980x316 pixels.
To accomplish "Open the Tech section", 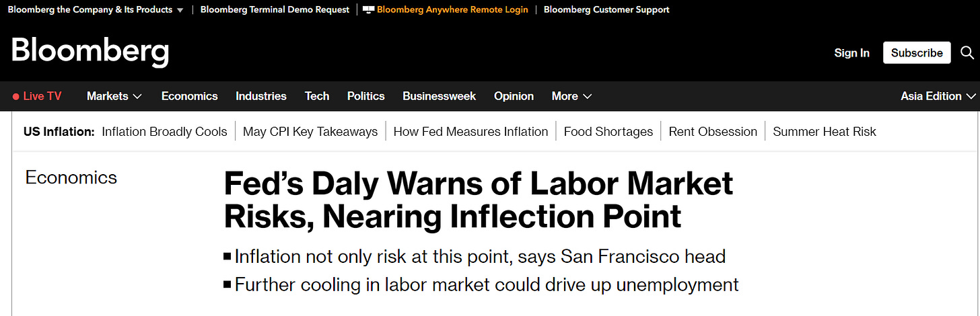I will [x=317, y=96].
